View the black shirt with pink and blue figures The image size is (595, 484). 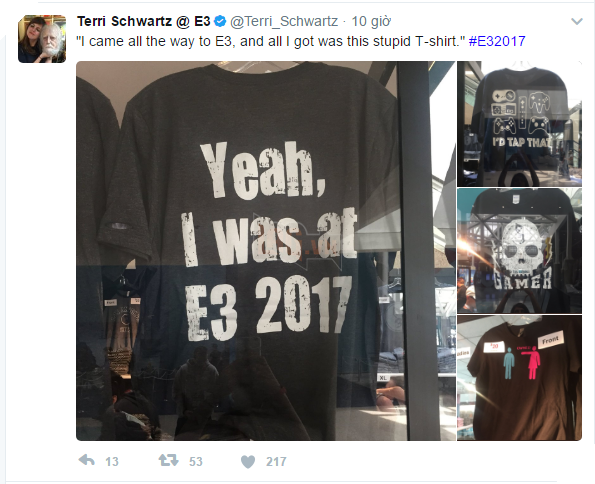tap(519, 378)
